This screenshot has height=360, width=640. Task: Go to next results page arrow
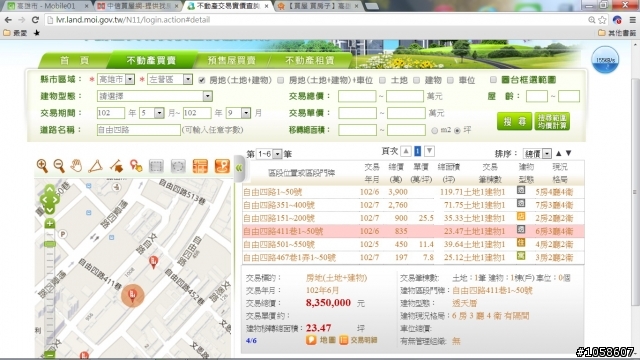pyautogui.click(x=429, y=151)
